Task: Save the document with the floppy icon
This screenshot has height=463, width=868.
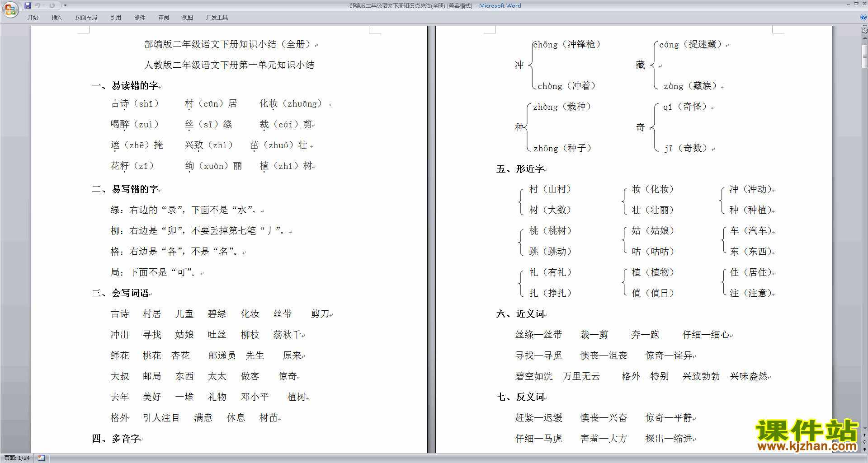Action: point(28,5)
